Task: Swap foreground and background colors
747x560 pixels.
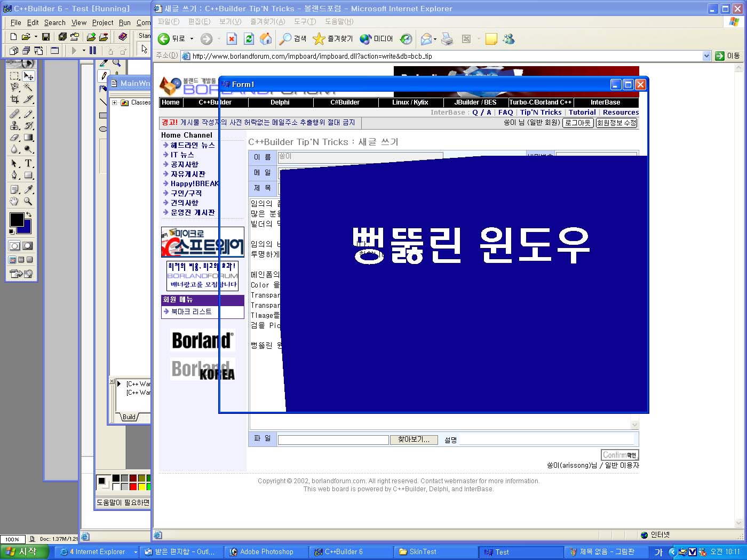Action: (28, 214)
